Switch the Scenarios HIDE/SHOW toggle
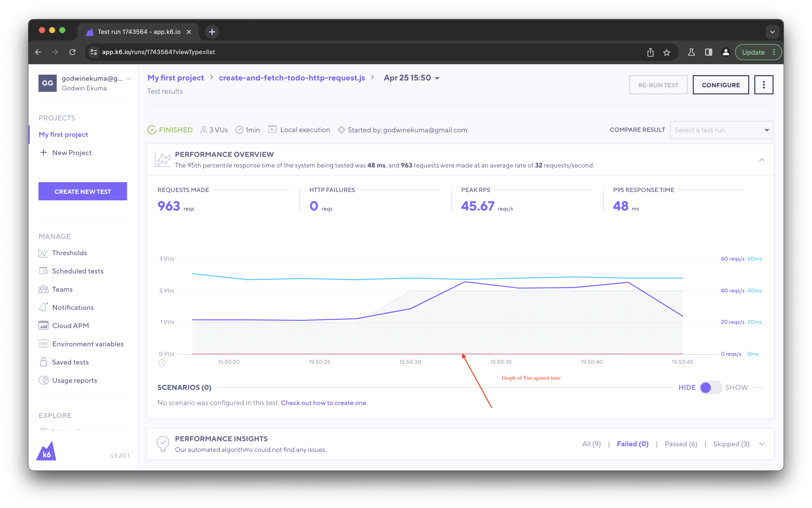Screen dimensions: 812x508 (x=710, y=387)
